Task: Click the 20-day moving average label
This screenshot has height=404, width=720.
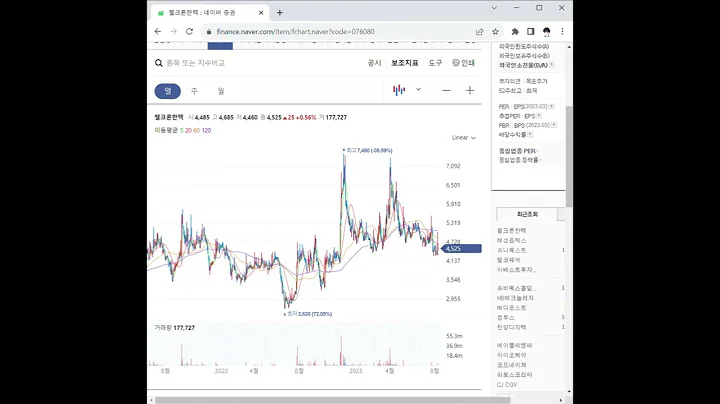Action: (188, 130)
